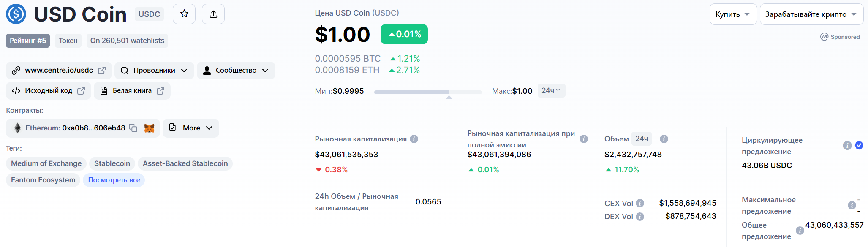The image size is (868, 250).
Task: Copy the Ethereum contract address
Action: [x=133, y=128]
